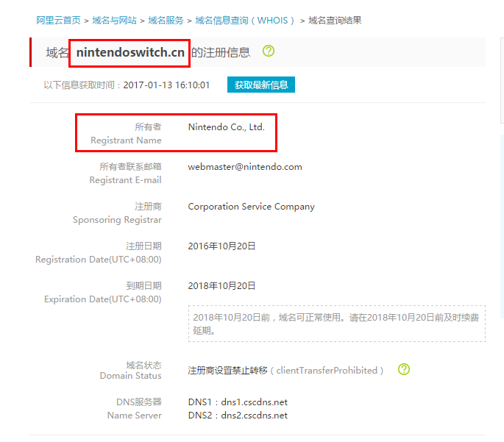Screen dimensions: 504x442
Task: Open 域名服务 breadcrumb link
Action: point(166,21)
